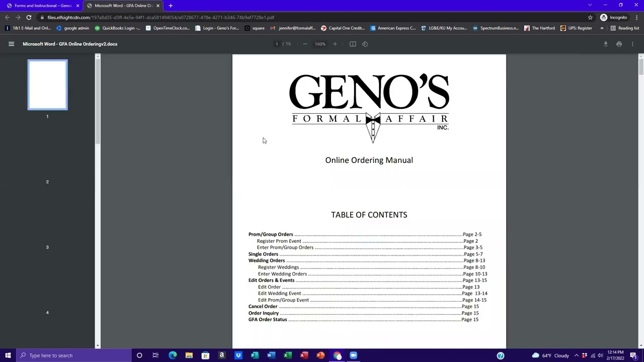Open PowerPoint from taskbar
This screenshot has height=362, width=644.
coord(320,355)
